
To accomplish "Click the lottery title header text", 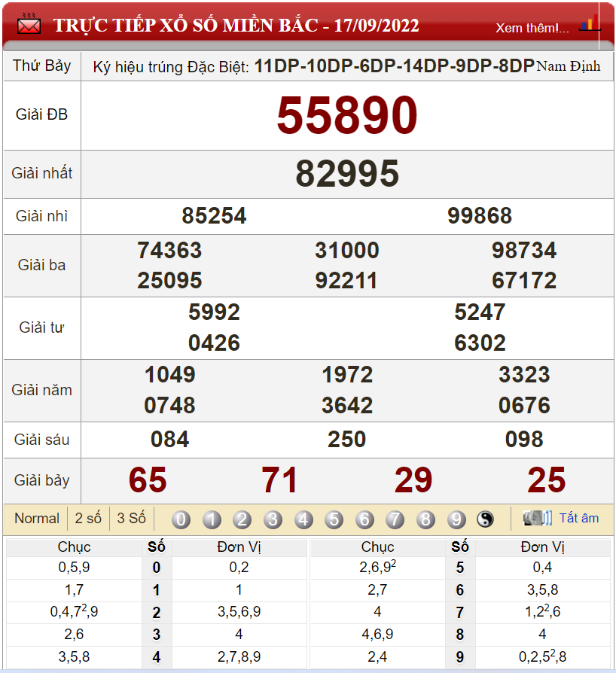I will pos(236,25).
